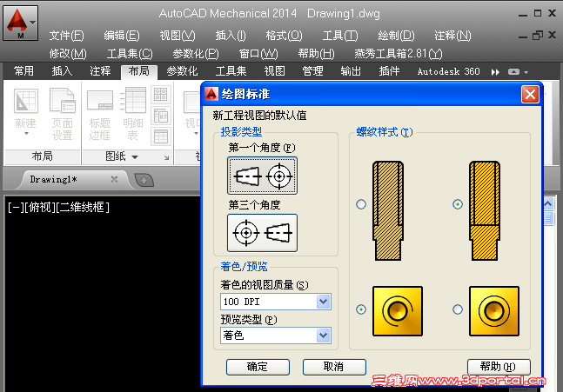
Task: Select bottom left thread style radio button
Action: 361,309
